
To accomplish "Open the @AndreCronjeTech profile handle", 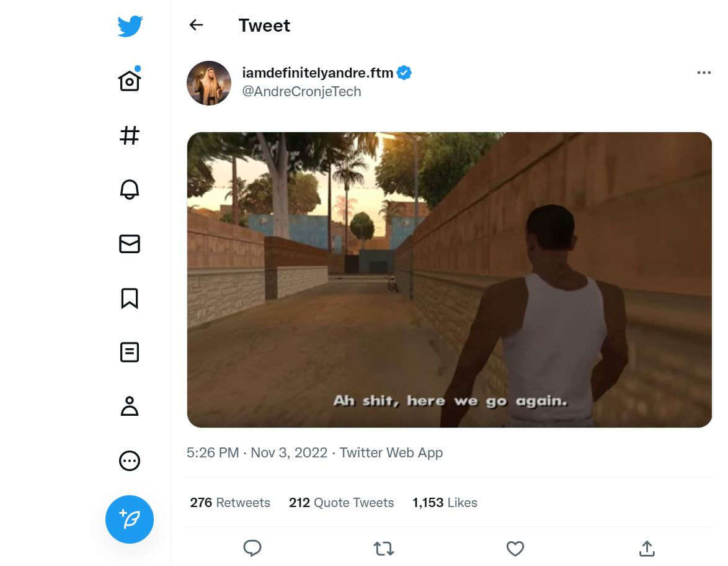I will 301,92.
